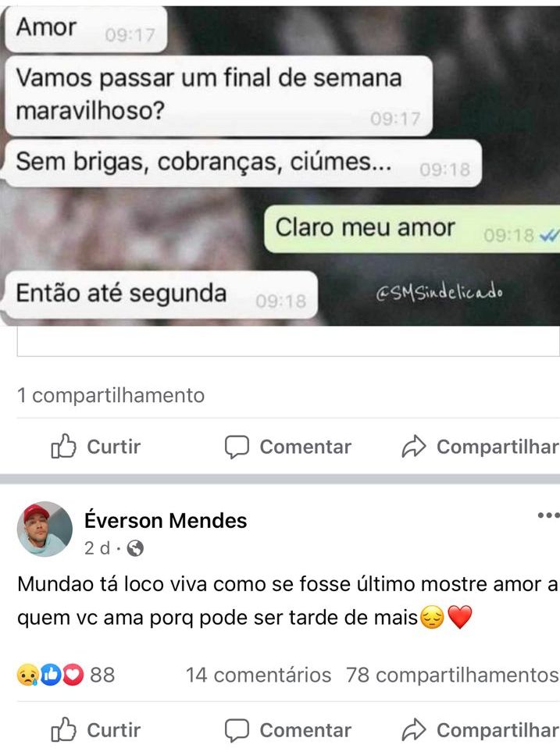
Task: Open the Éverson Mendes profile name link
Action: [166, 520]
